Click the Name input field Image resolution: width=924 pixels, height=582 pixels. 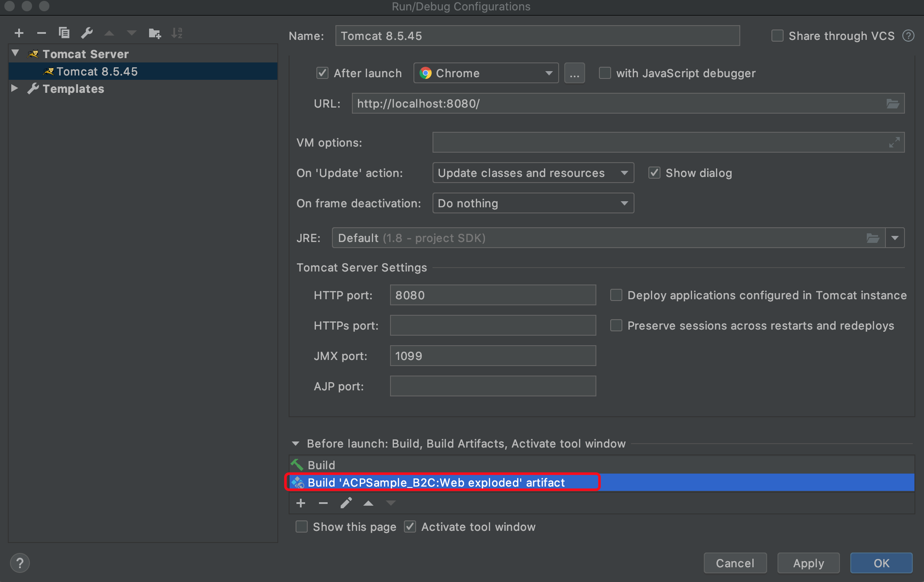[x=537, y=36]
